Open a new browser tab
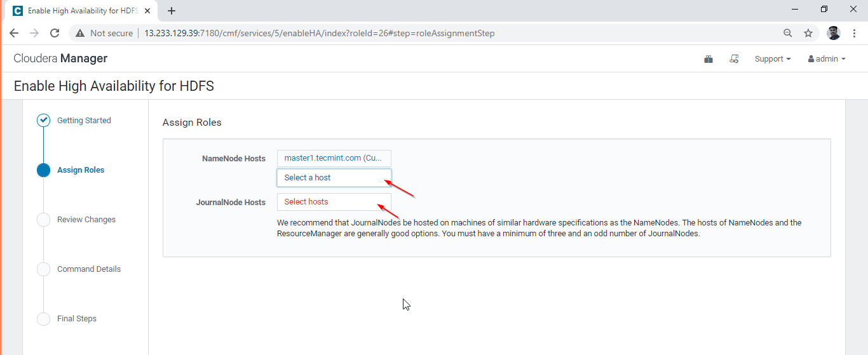868x355 pixels. pos(172,11)
